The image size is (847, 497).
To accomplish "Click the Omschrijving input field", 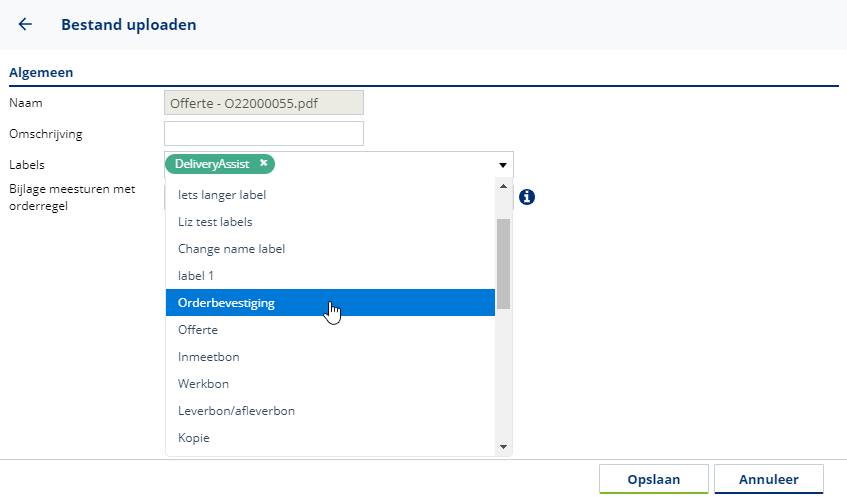I will [264, 134].
